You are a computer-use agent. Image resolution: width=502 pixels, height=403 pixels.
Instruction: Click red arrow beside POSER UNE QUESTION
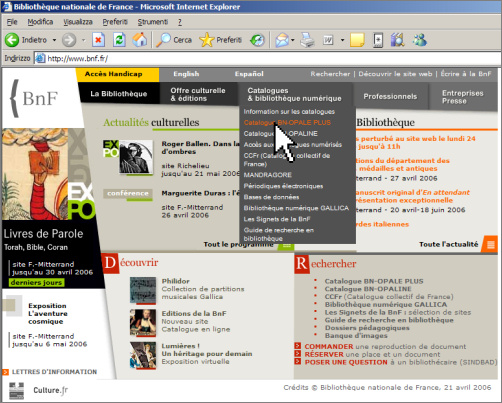[x=298, y=362]
